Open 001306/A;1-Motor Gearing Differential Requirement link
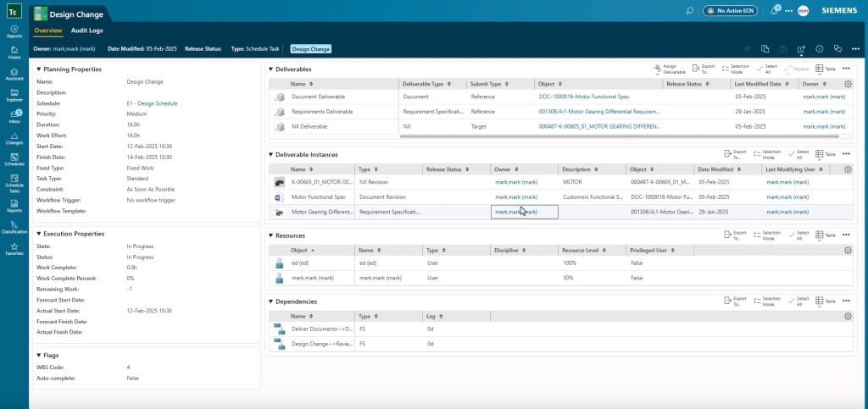Viewport: 868px width, 409px height. (x=599, y=112)
